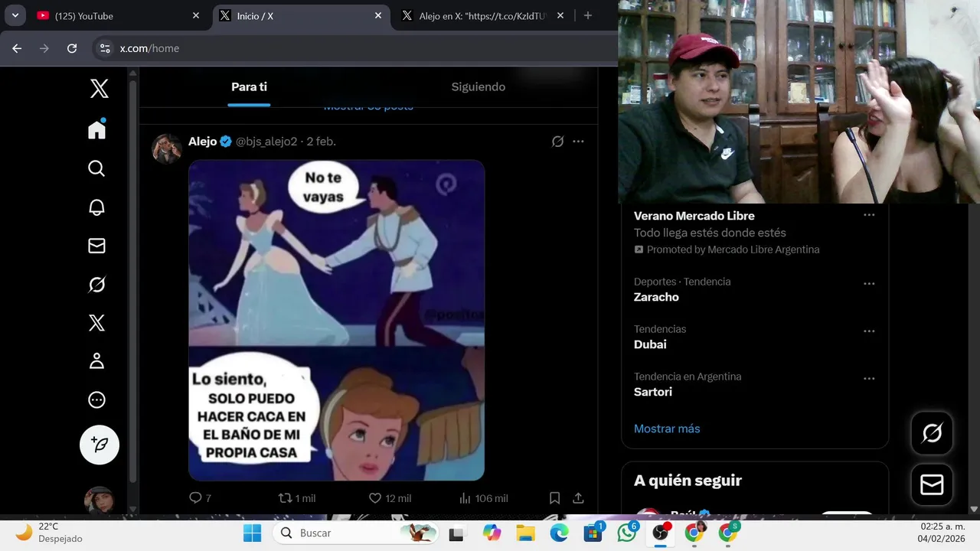Open options for Sartori trend
Screen dimensions: 980x551
click(x=869, y=379)
